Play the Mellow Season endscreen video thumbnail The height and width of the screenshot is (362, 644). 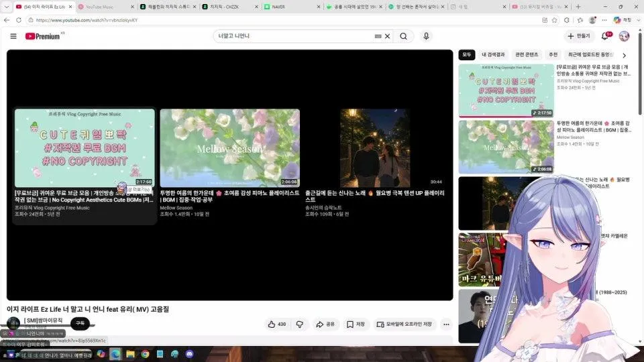point(229,147)
